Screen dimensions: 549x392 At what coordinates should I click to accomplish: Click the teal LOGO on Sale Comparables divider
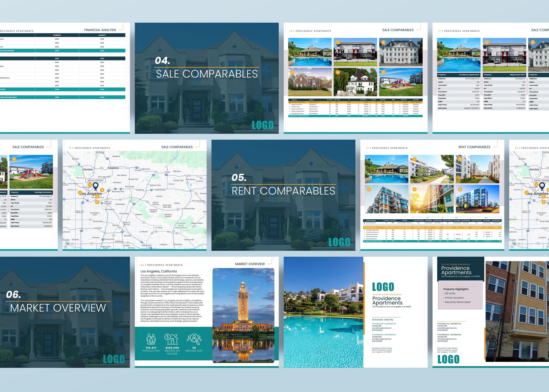(263, 125)
